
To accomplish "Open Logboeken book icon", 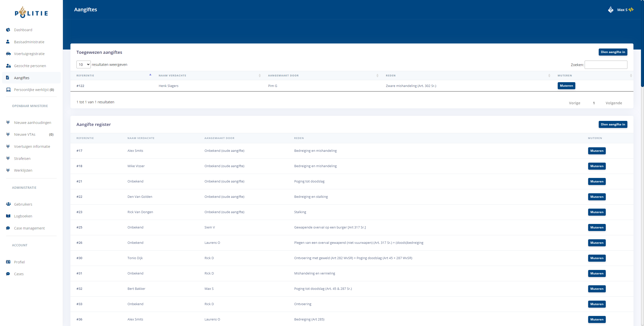I will [8, 216].
